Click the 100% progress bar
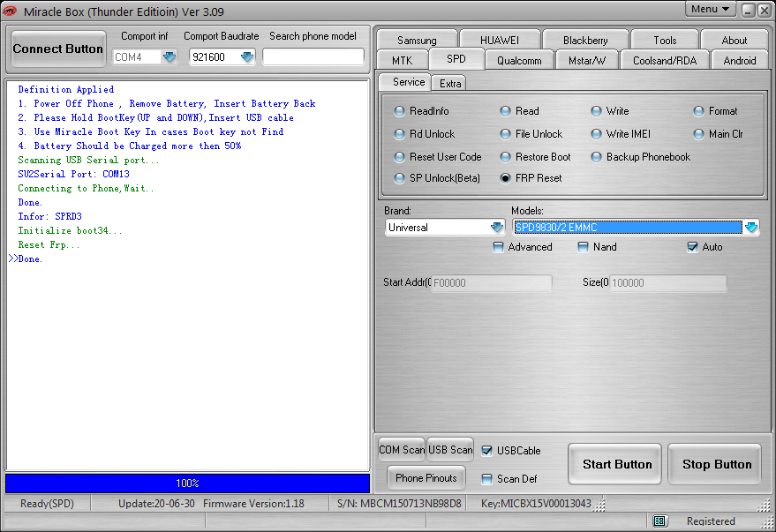This screenshot has height=532, width=776. tap(187, 483)
